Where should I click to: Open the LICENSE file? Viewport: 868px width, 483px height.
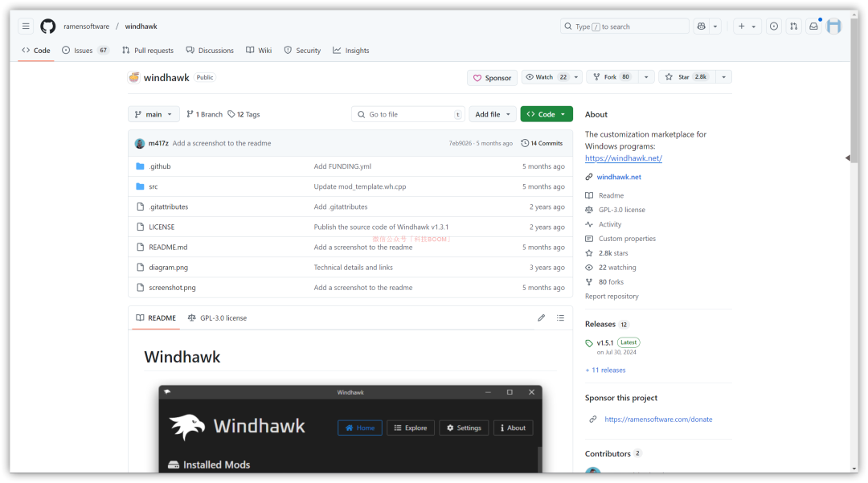[x=162, y=227]
